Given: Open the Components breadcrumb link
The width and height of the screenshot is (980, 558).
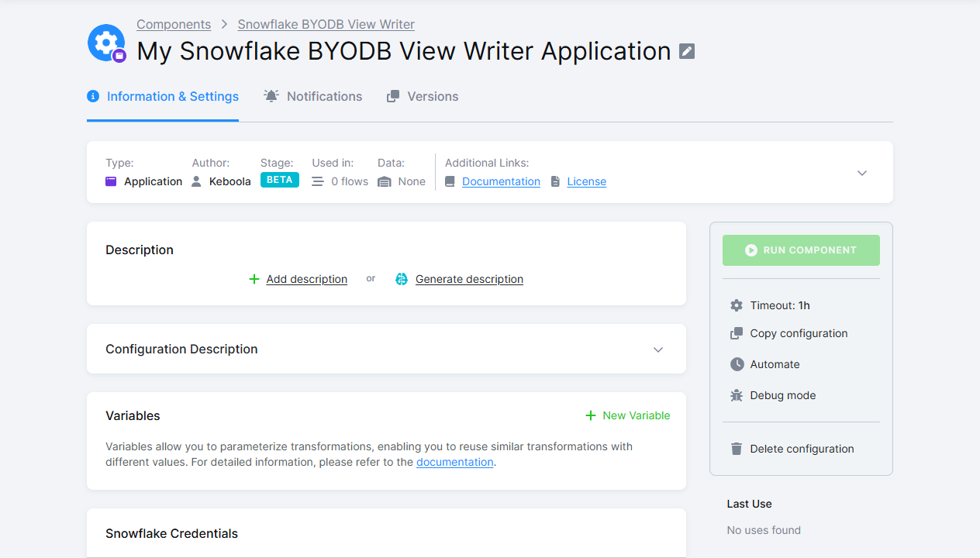Looking at the screenshot, I should point(174,24).
